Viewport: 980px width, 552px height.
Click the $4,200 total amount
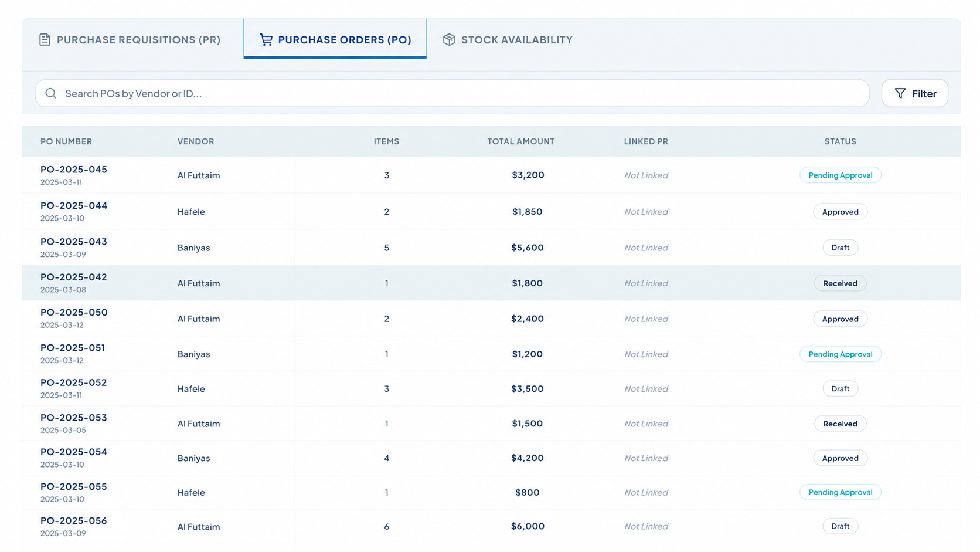[x=528, y=458]
